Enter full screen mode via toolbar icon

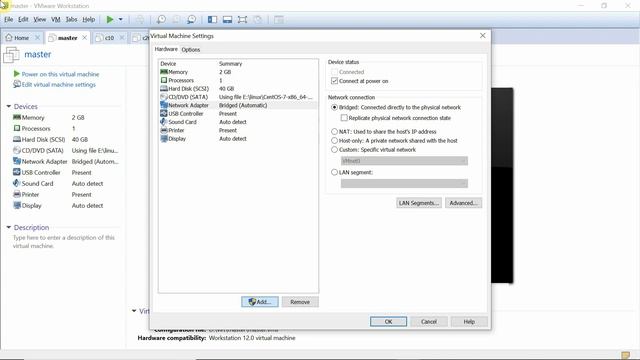pyautogui.click(x=242, y=19)
